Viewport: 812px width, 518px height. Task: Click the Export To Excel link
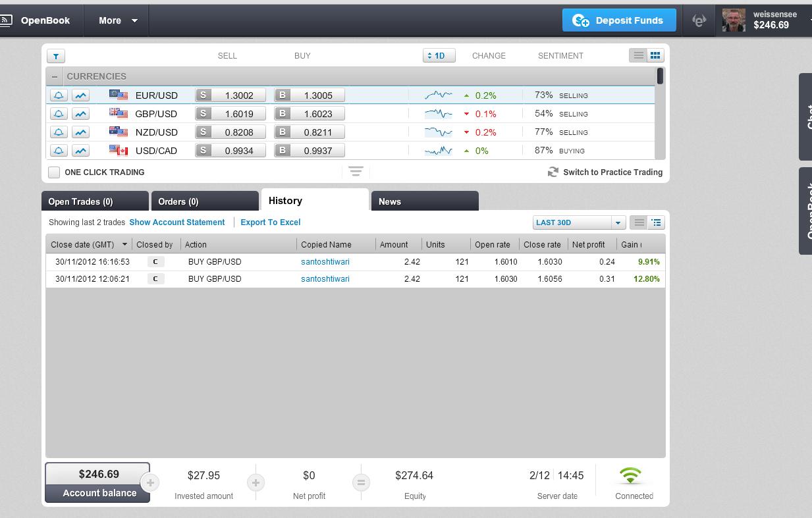pos(270,222)
